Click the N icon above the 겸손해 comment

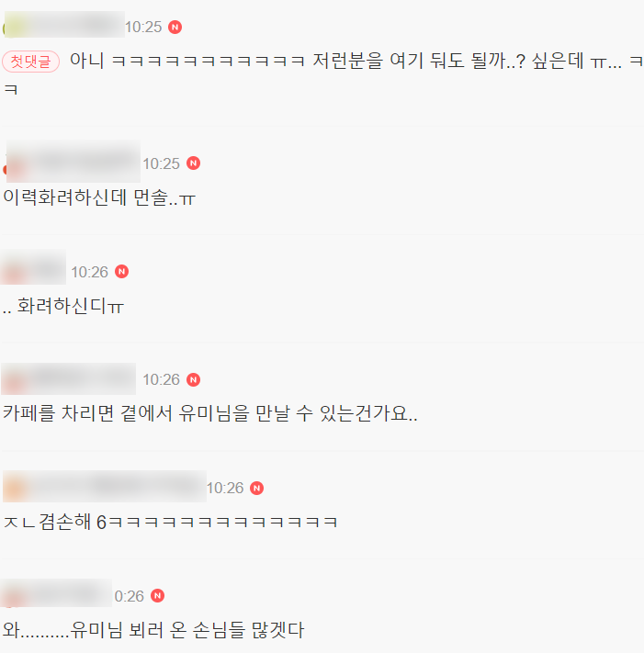point(256,488)
